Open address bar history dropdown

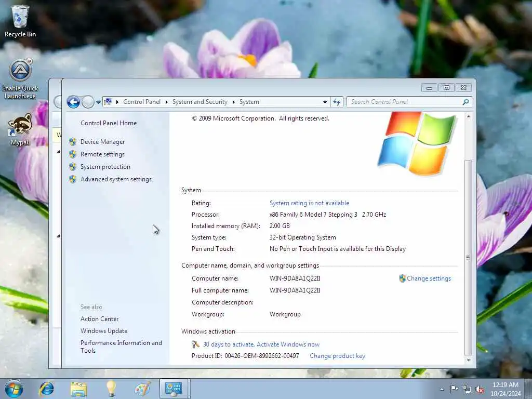pyautogui.click(x=325, y=102)
